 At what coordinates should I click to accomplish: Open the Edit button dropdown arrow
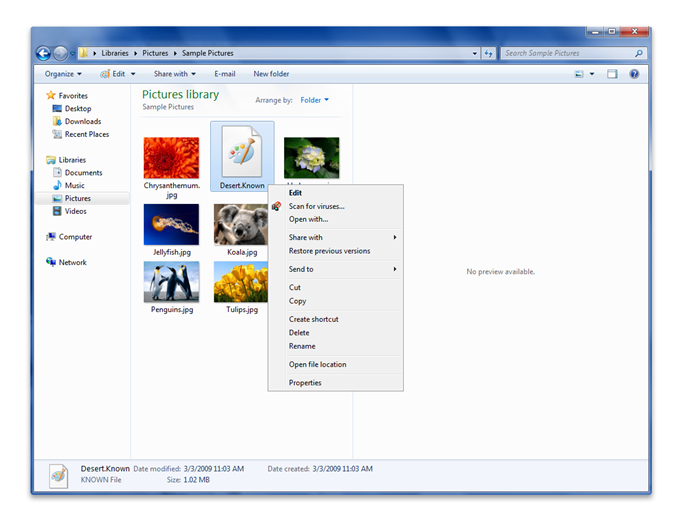133,74
